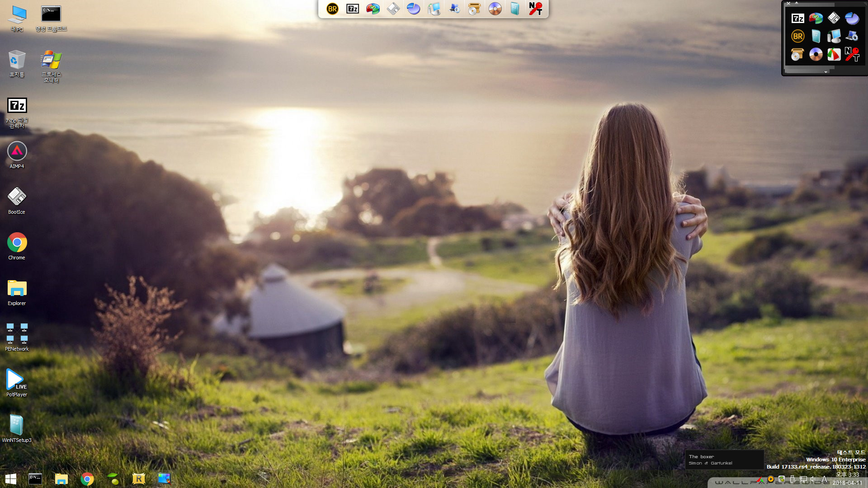Viewport: 868px width, 488px height.
Task: Click FastStone red-green tray icon
Action: [760, 479]
